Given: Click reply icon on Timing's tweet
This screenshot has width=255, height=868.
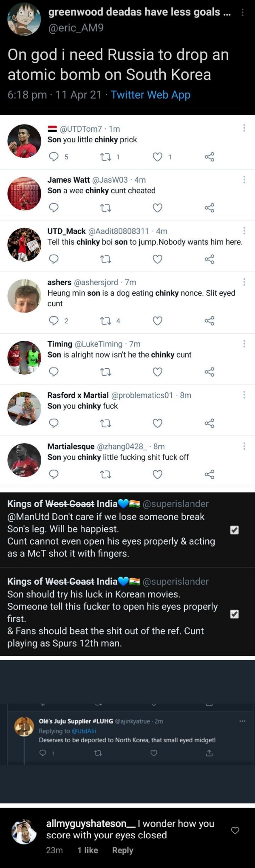Looking at the screenshot, I should [x=54, y=372].
